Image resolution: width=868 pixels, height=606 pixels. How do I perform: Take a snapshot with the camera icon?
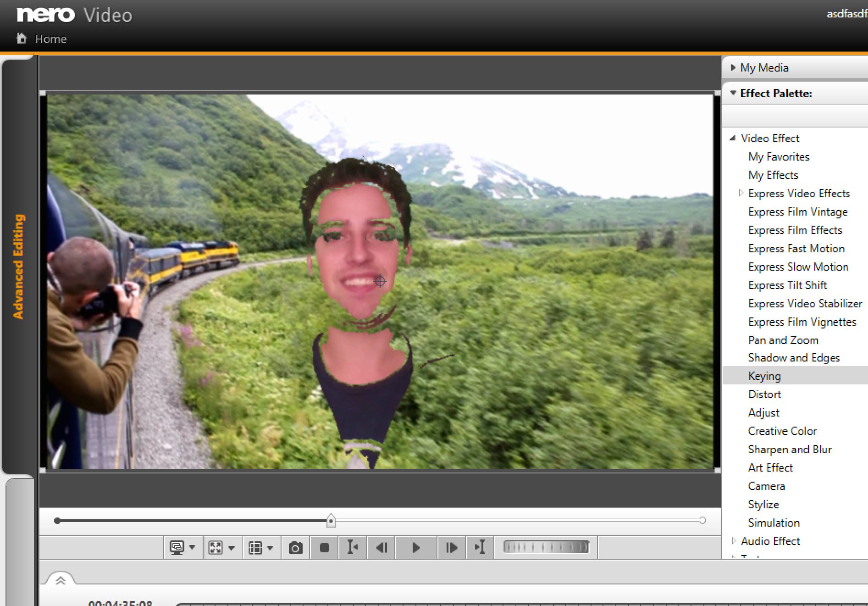(x=295, y=548)
